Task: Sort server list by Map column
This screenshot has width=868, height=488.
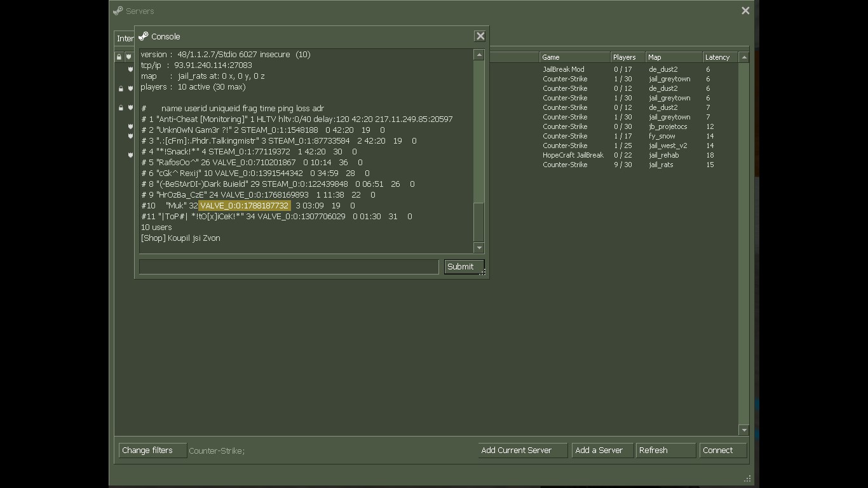Action: pyautogui.click(x=674, y=57)
